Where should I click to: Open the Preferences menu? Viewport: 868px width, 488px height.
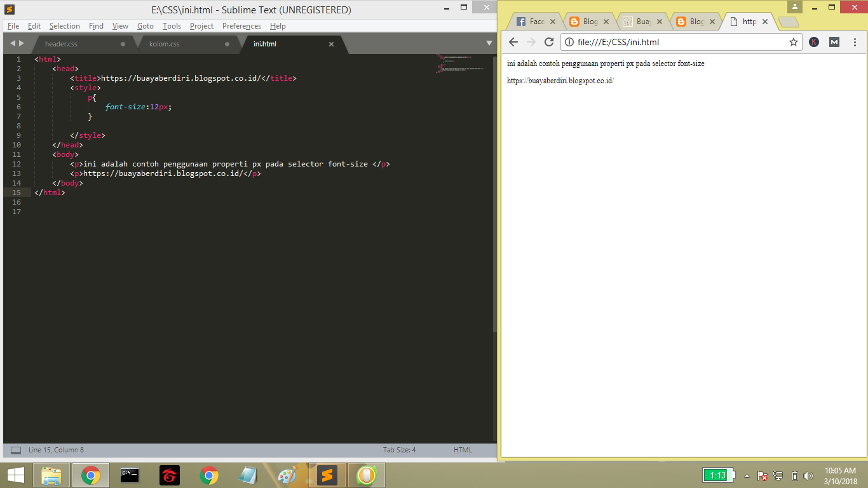tap(241, 26)
